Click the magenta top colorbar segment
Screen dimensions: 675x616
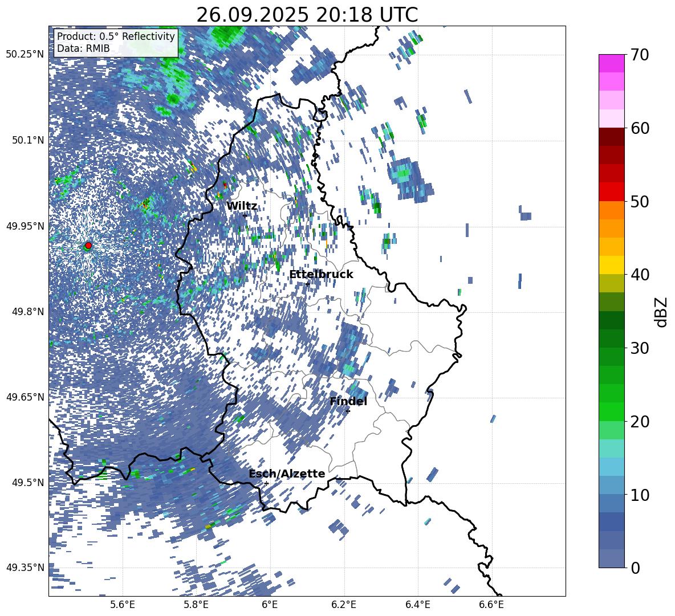click(x=611, y=64)
